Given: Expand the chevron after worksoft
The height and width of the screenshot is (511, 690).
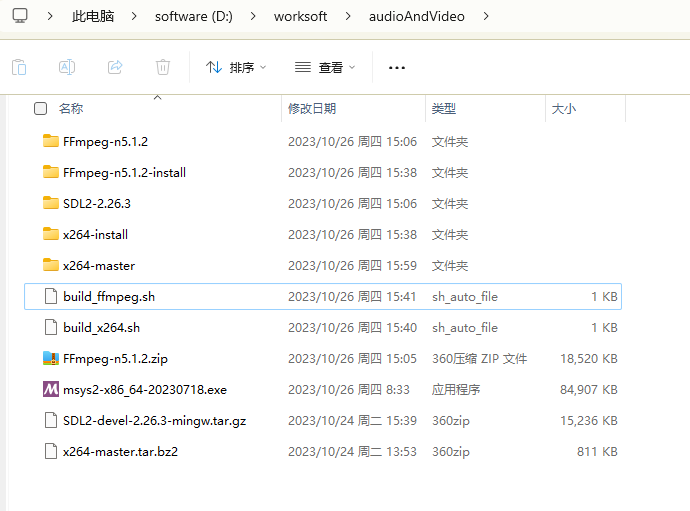Looking at the screenshot, I should (x=348, y=16).
